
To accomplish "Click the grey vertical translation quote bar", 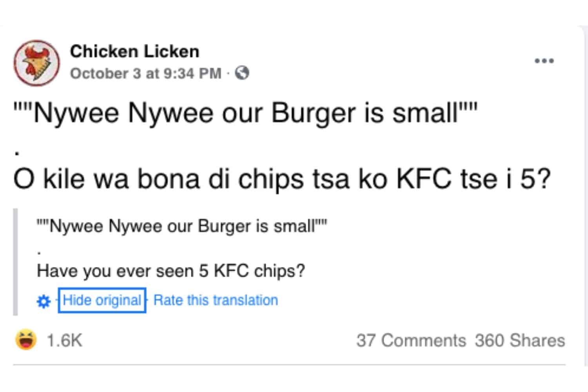I will [15, 262].
